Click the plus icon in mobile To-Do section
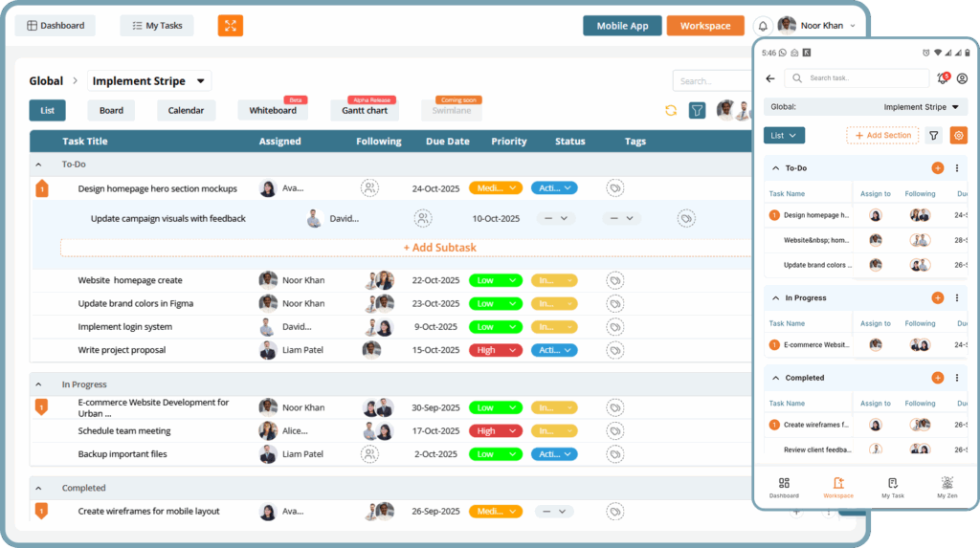The height and width of the screenshot is (548, 980). [937, 168]
